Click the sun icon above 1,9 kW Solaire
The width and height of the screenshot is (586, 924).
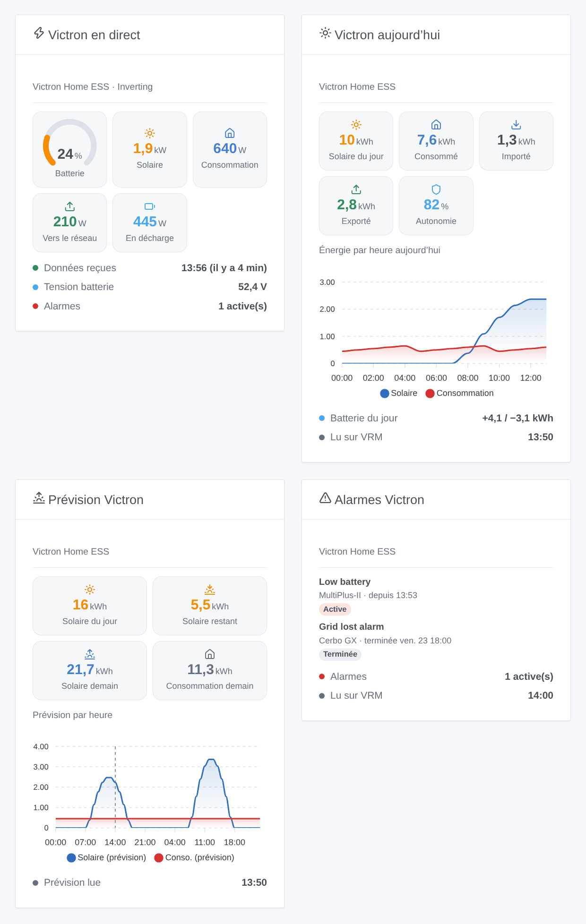click(x=150, y=133)
